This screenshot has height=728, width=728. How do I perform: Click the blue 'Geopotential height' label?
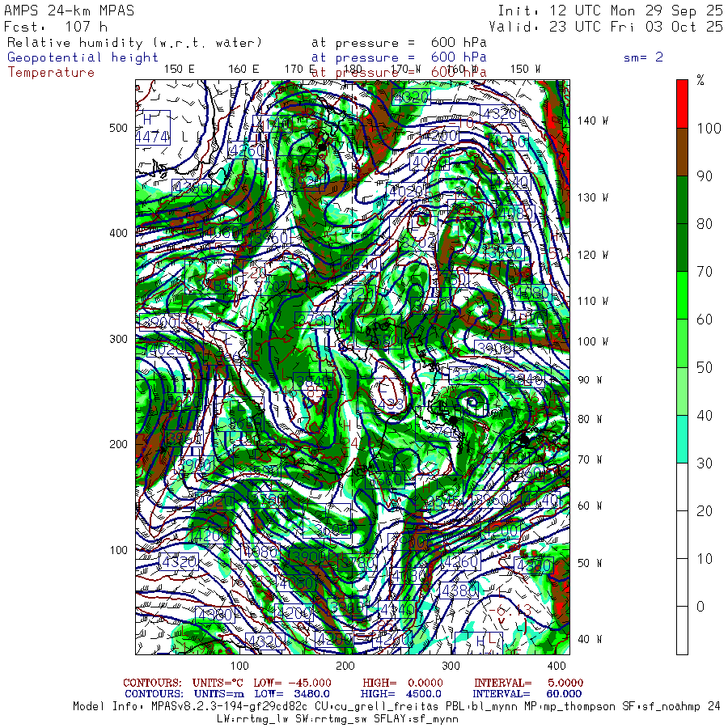(83, 57)
